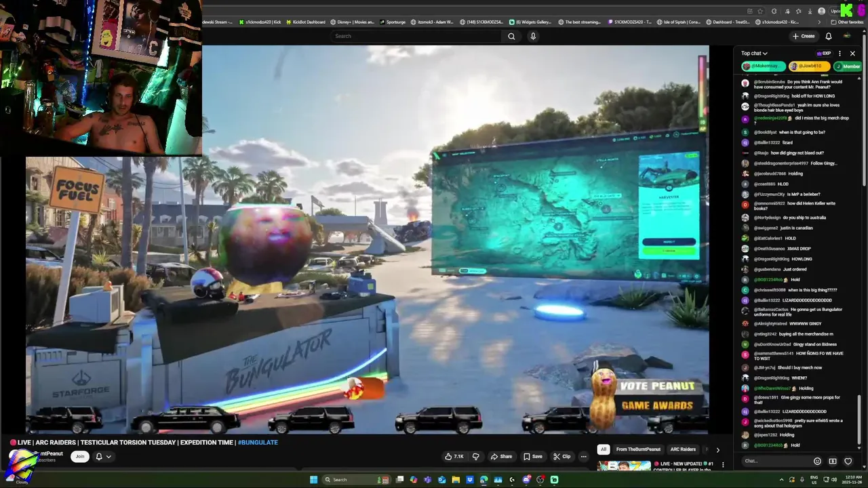Open the 0XP points badge in chat
Image resolution: width=868 pixels, height=488 pixels.
coord(824,54)
